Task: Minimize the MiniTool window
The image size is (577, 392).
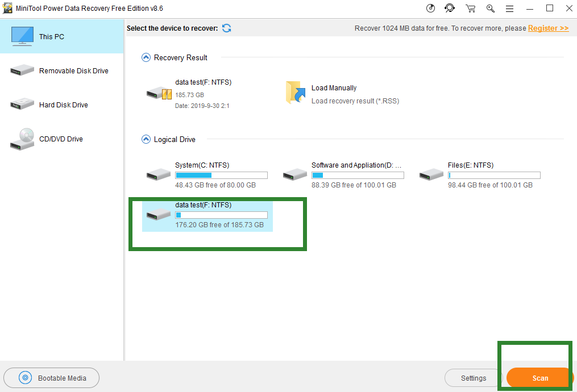Action: [530, 9]
